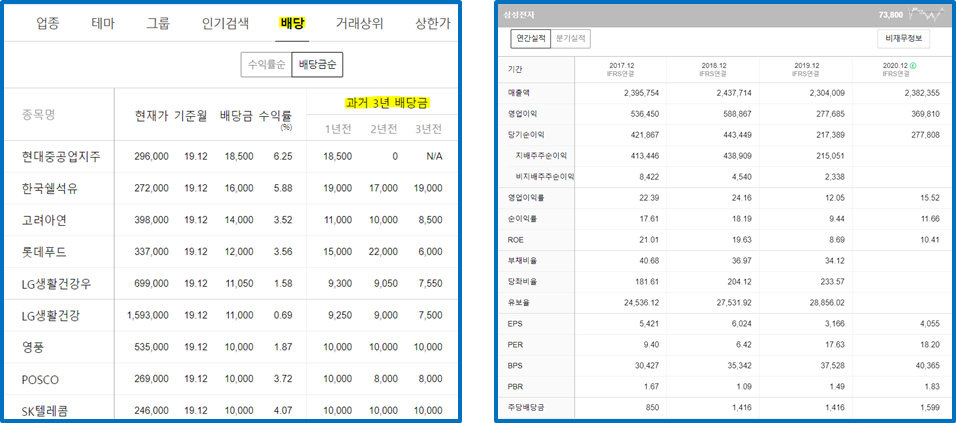
Task: Open stock 한국쉘석유
Action: pyautogui.click(x=49, y=189)
